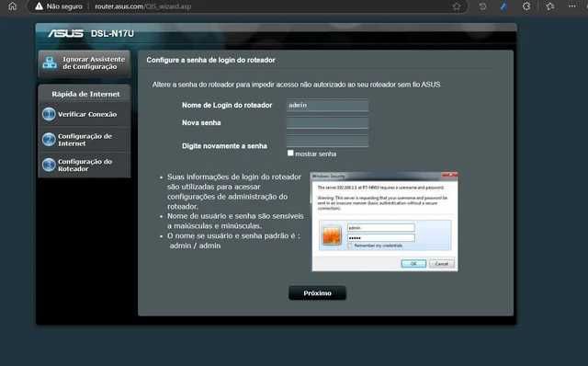Click the 'Remember my credentials' checkbox in the image
The height and width of the screenshot is (366, 588).
[350, 246]
